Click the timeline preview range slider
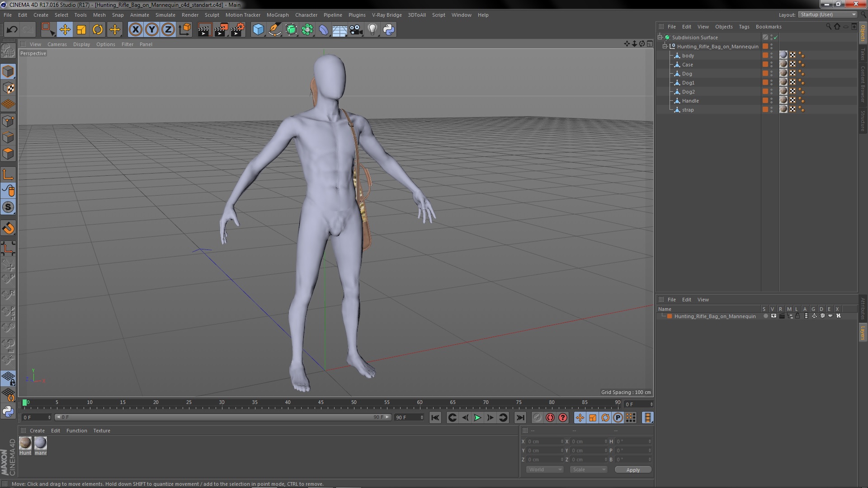The width and height of the screenshot is (868, 488). [222, 417]
